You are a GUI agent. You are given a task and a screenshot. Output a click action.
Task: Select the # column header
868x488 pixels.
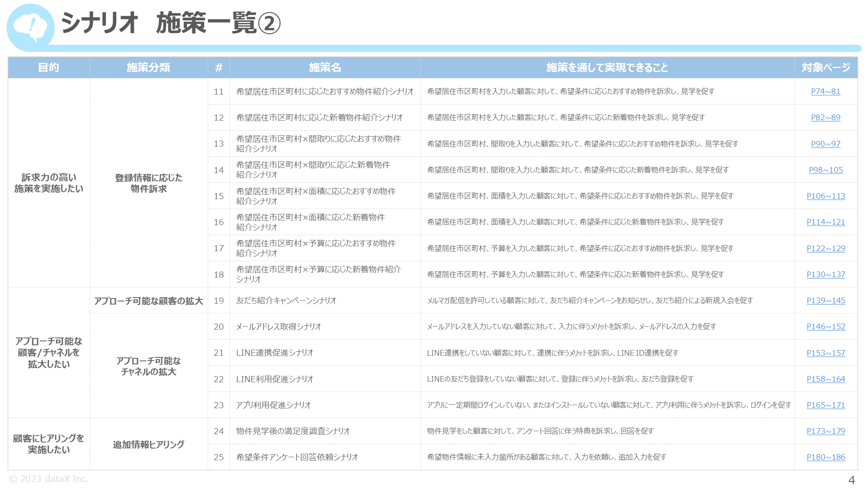[219, 68]
